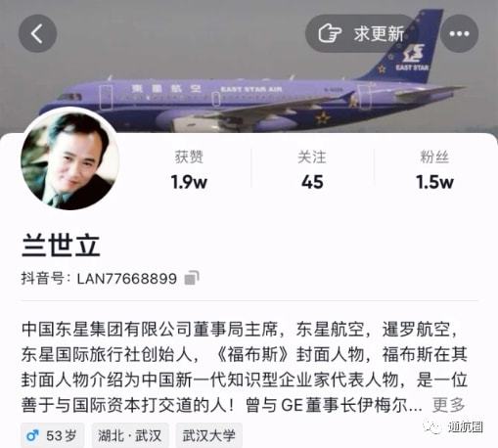The height and width of the screenshot is (448, 498).
Task: Tap the 武汉大学 school tag
Action: pyautogui.click(x=209, y=435)
